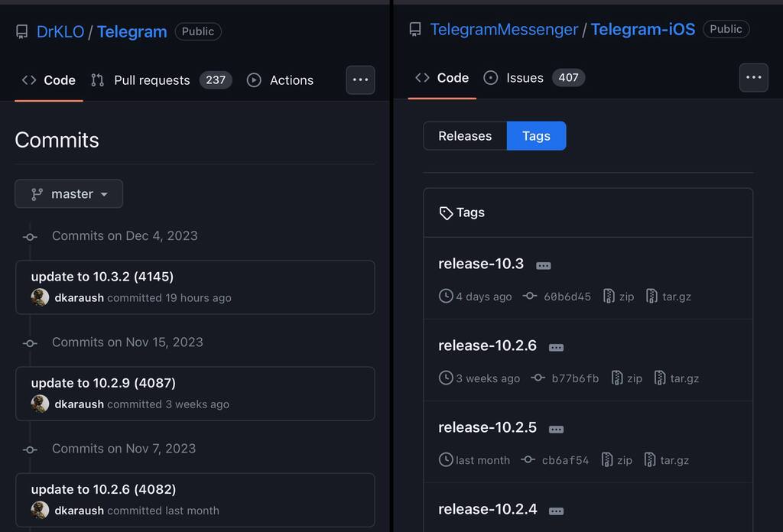
Task: Click the repository icon beside DrKLO
Action: click(21, 31)
